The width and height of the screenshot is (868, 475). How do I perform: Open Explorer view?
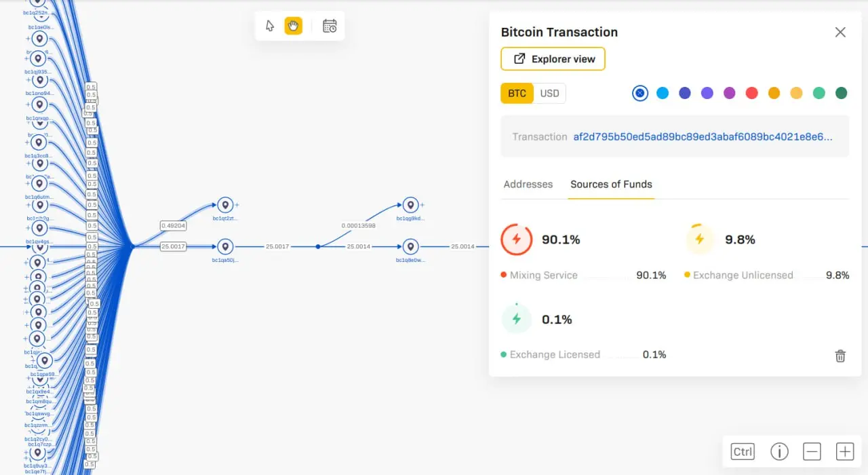coord(553,59)
